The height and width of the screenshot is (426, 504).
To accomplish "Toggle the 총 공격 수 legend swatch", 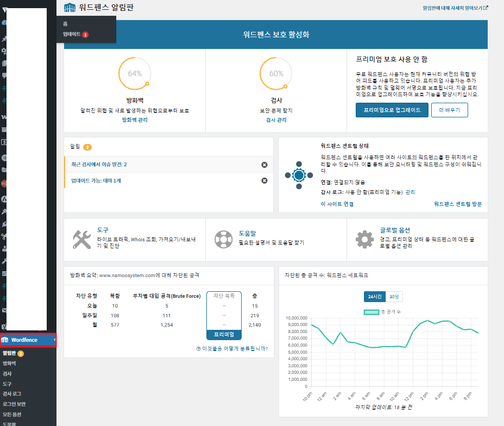I will [371, 312].
